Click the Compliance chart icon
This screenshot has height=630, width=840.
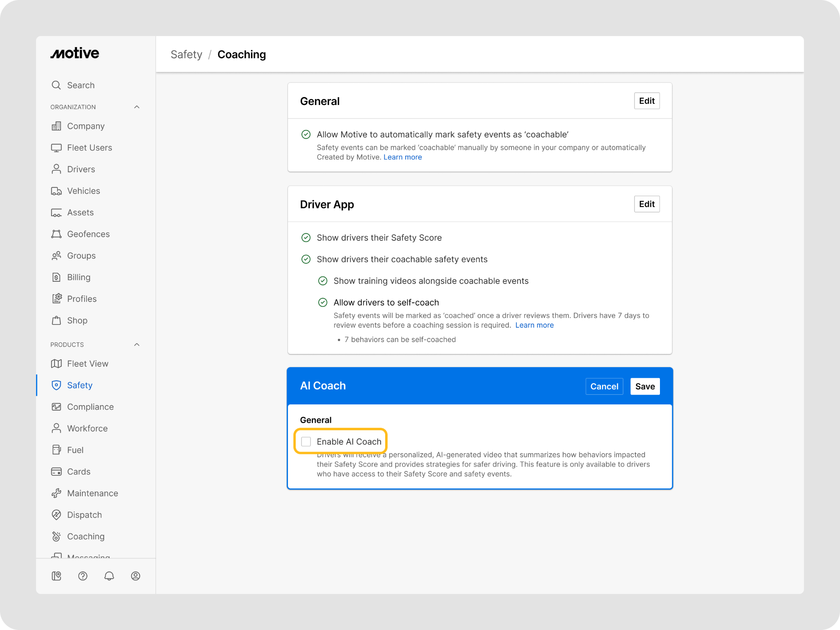[x=56, y=407]
